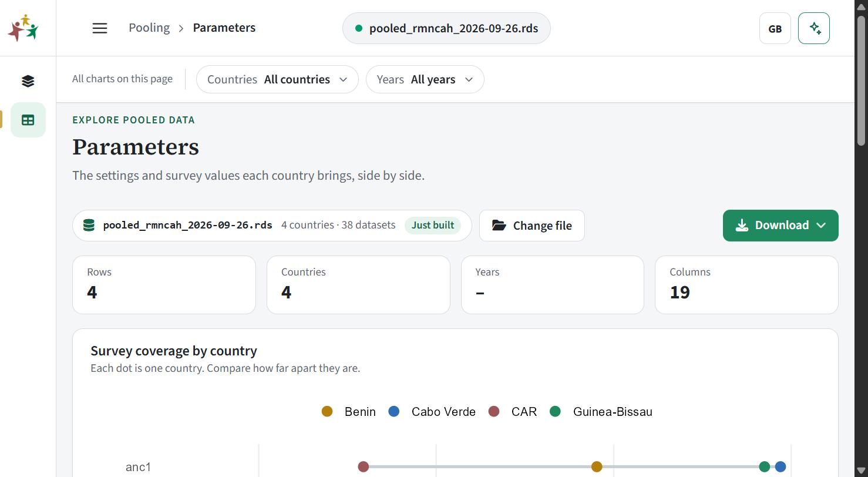Screen dimensions: 868x477
Task: Open the layers icon in the sidebar
Action: pyautogui.click(x=28, y=81)
